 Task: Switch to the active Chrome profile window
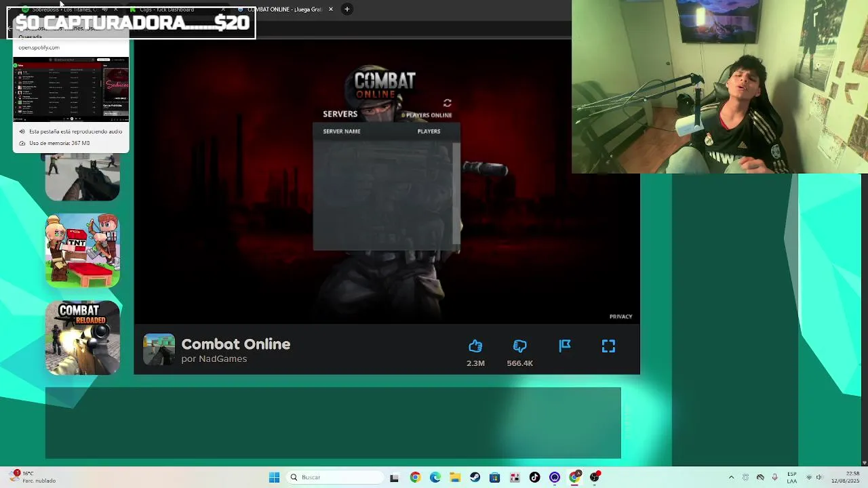(574, 477)
